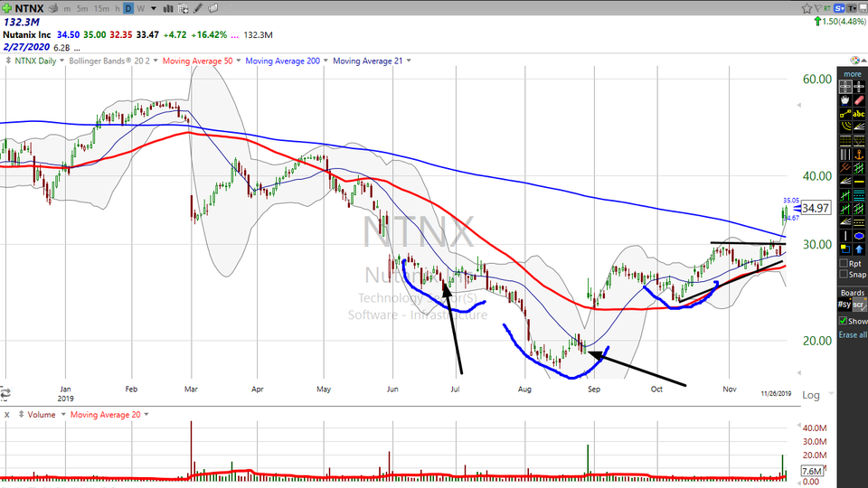Select the grid crosshair pointer tool

845,87
